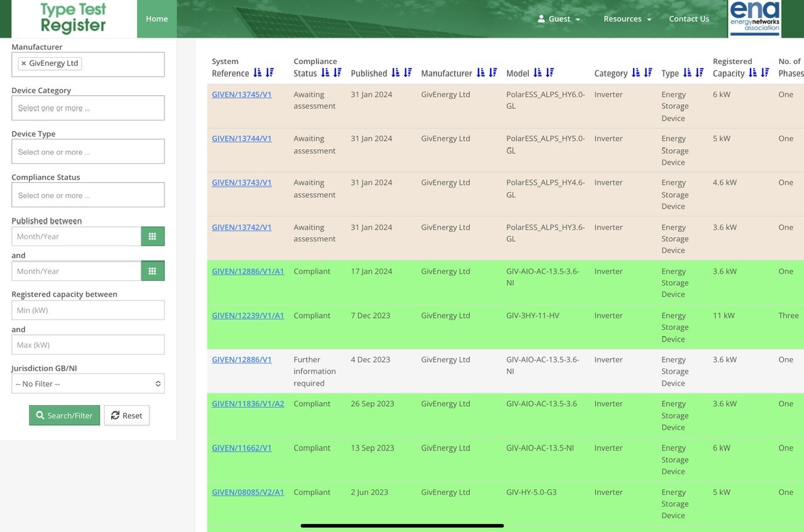Viewport: 804px width, 532px height.
Task: Sort Compliance Status column descending
Action: (x=337, y=73)
